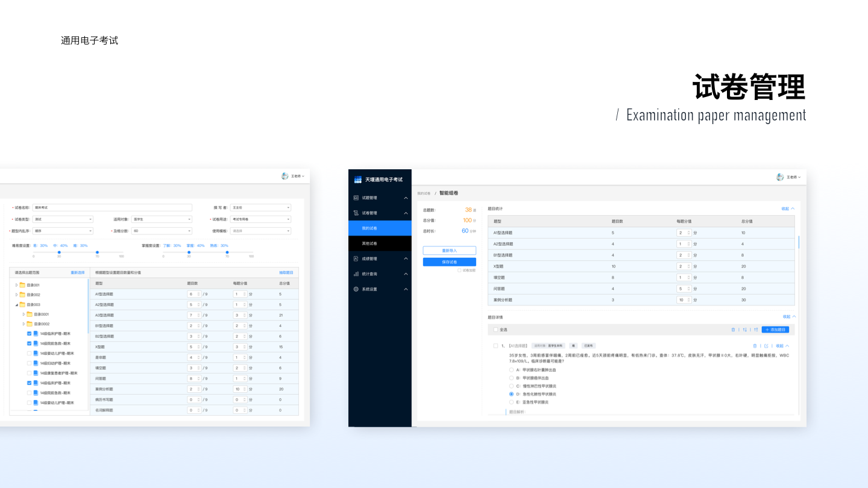This screenshot has height=488, width=868.
Task: Click user avatar in left form window
Action: pyautogui.click(x=285, y=176)
